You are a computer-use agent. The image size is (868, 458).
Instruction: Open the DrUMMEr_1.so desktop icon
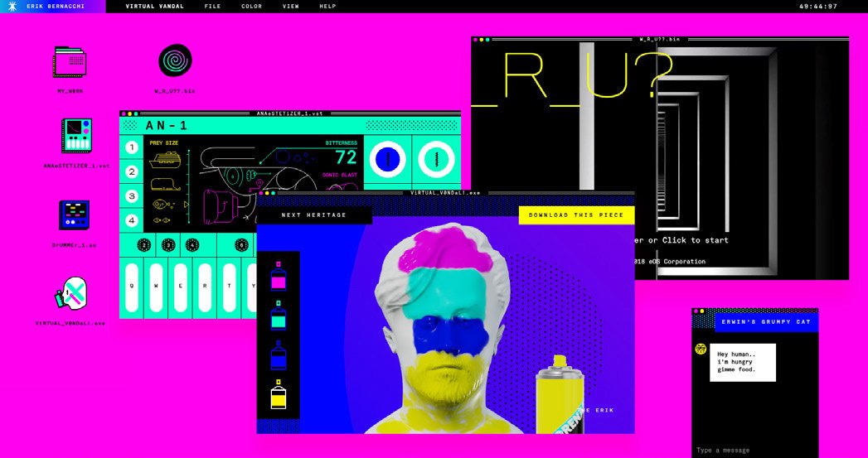pyautogui.click(x=75, y=215)
